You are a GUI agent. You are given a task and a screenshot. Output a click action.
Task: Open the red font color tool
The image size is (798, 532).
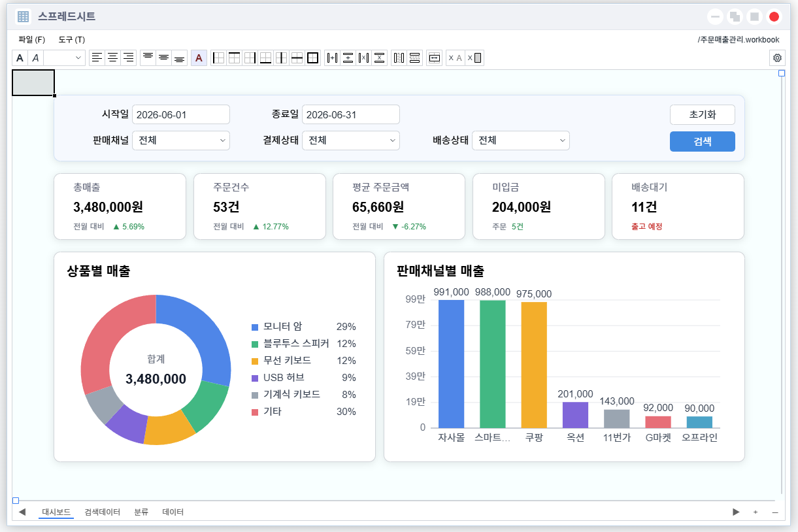pyautogui.click(x=199, y=58)
